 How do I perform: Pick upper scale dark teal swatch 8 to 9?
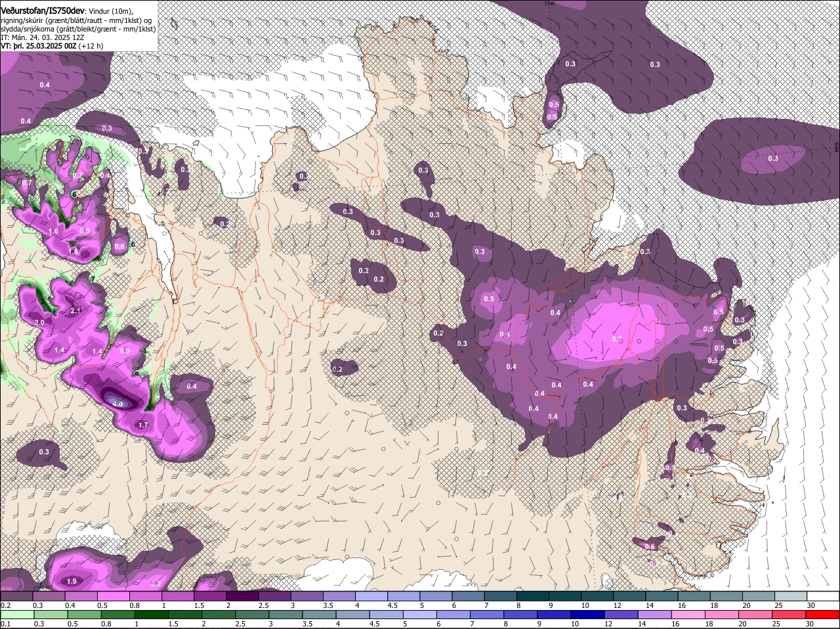click(532, 595)
